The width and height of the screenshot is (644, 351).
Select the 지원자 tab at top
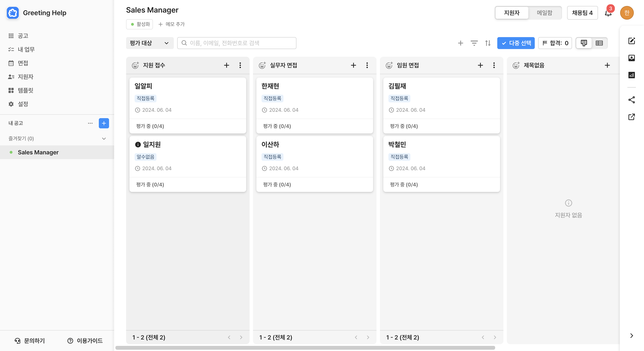(512, 13)
